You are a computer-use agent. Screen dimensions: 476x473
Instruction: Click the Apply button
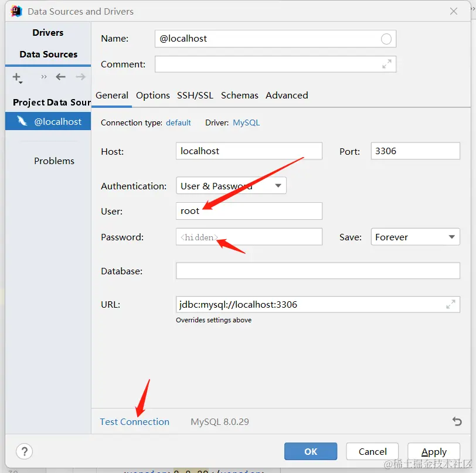coord(434,451)
